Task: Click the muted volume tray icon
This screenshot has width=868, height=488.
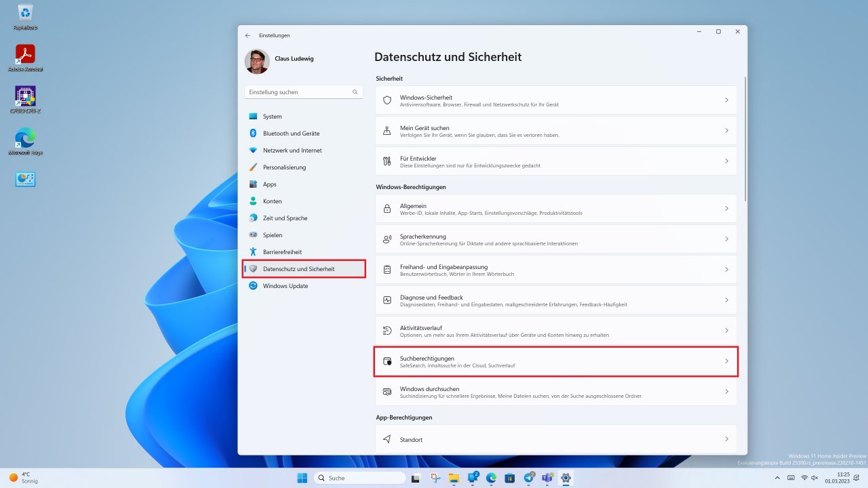Action: 814,478
